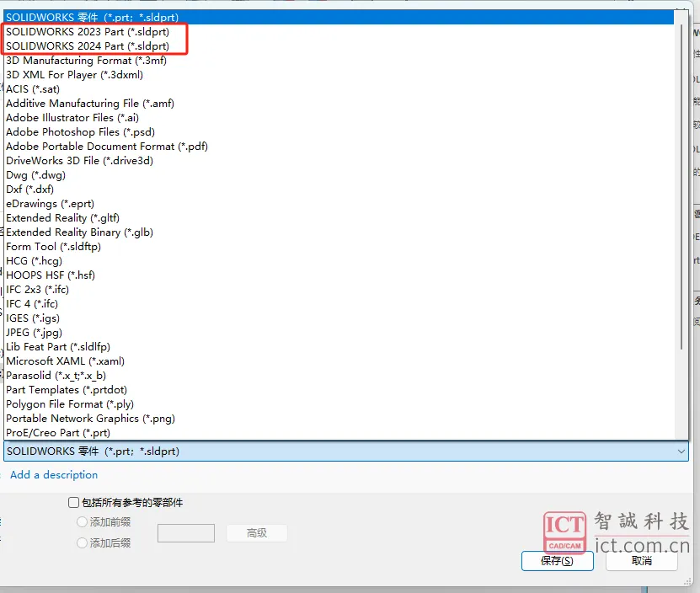
Task: Select ProE/Creo Part (*.prt)
Action: click(x=339, y=432)
